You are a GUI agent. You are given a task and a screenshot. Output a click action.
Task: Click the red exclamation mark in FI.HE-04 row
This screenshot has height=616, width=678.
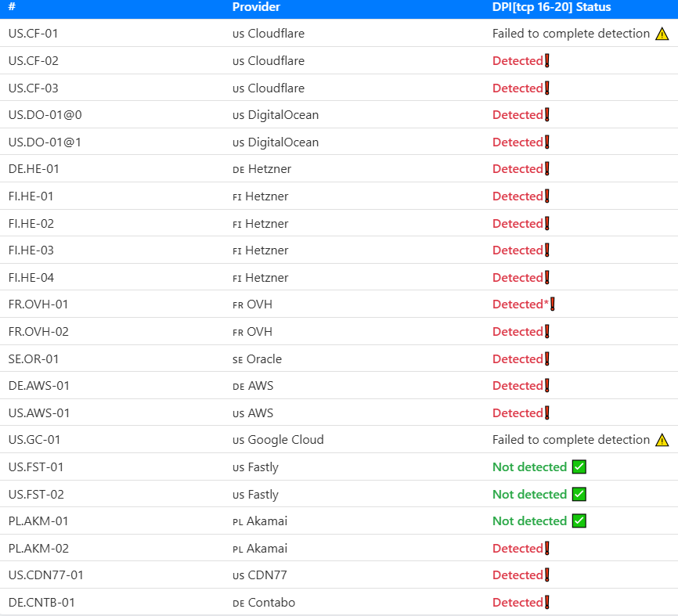[547, 278]
